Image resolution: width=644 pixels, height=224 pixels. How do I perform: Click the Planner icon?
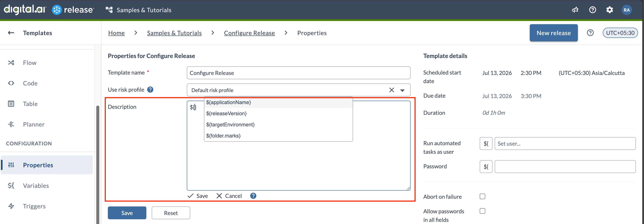(11, 124)
